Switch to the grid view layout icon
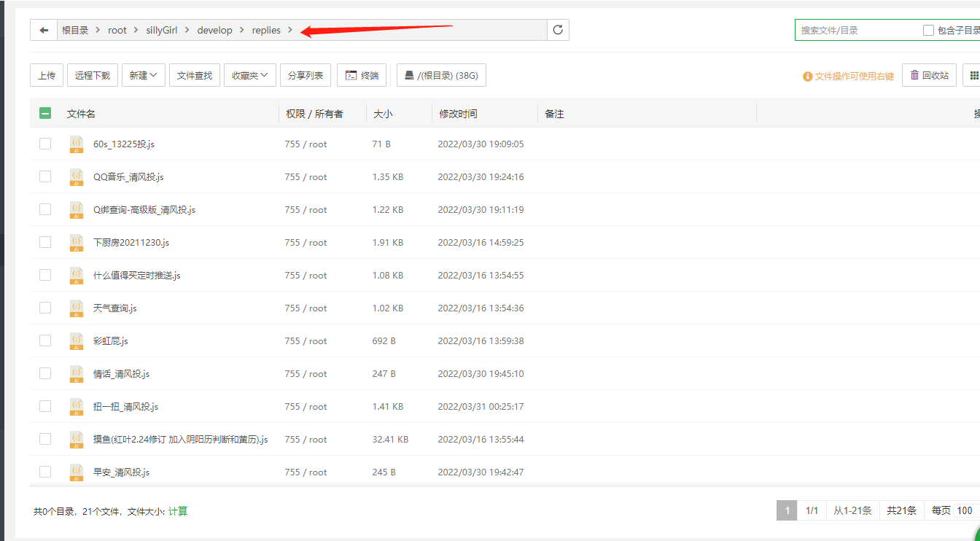 [x=973, y=75]
